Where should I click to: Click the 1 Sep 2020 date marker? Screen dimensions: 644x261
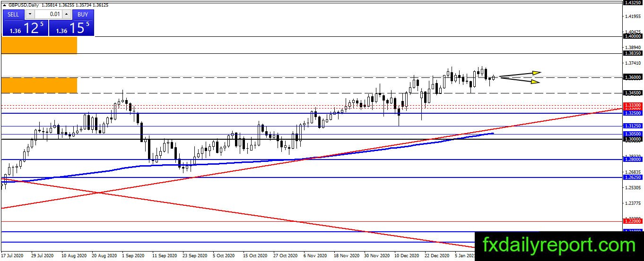(133, 255)
